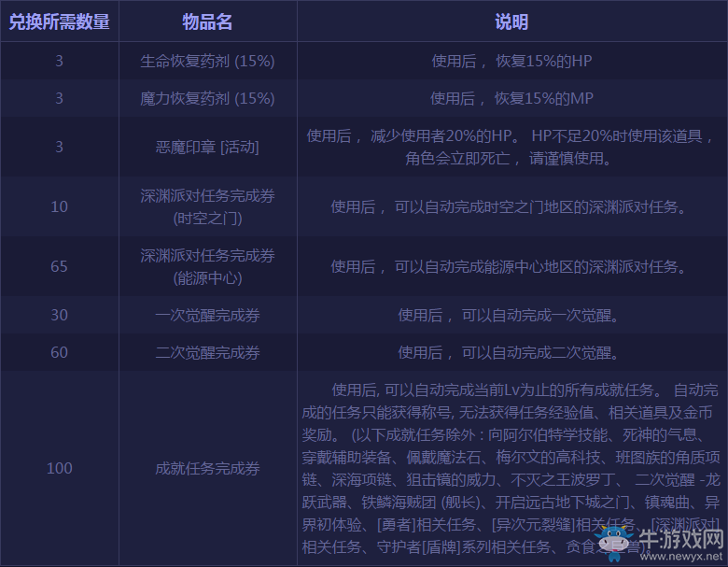Select item name '二次觉醒完成券'
Viewport: 728px width, 567px height.
[207, 352]
